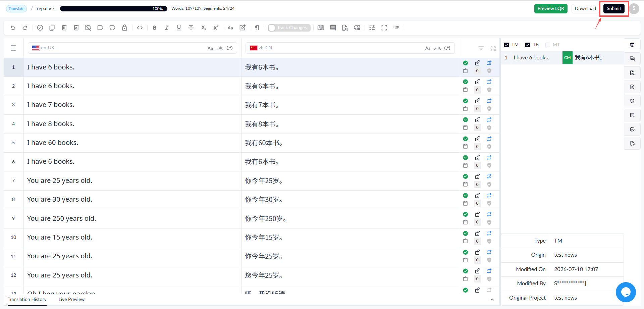Submit the translation

pos(614,9)
